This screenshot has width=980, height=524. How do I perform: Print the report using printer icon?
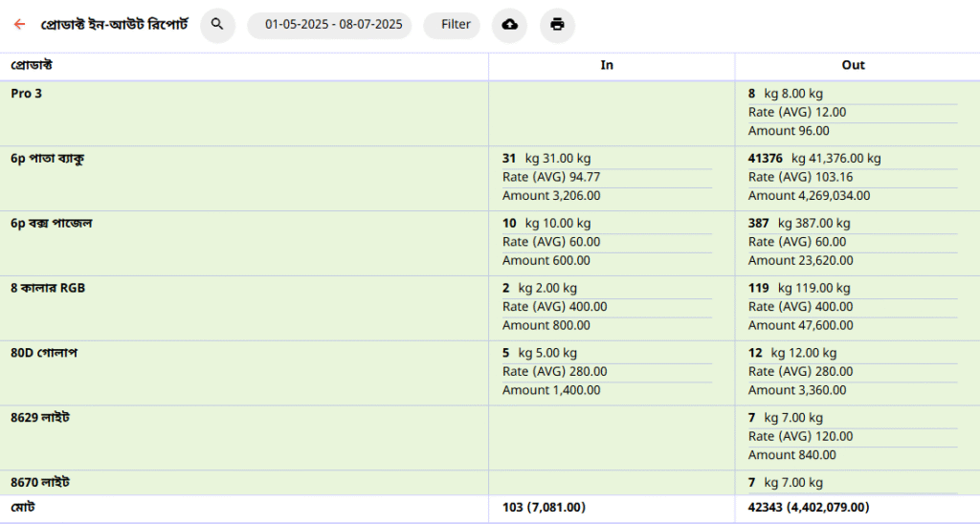tap(558, 25)
